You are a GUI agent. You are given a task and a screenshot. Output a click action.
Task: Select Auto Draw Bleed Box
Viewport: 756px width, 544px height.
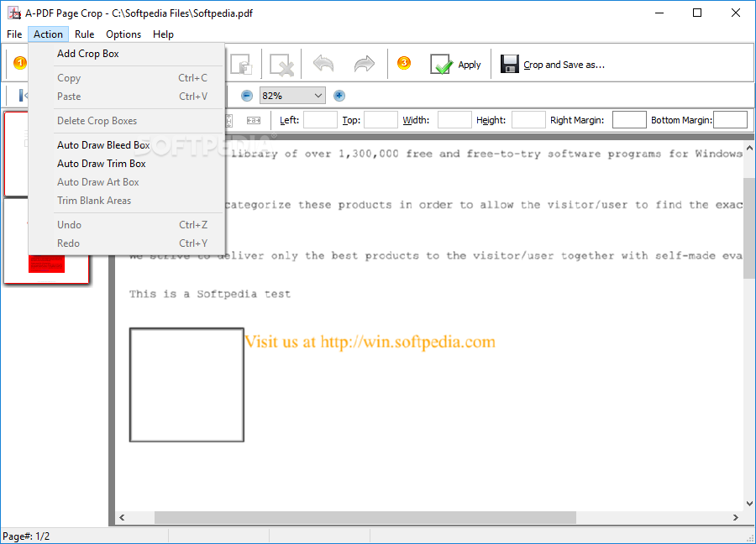pos(127,145)
